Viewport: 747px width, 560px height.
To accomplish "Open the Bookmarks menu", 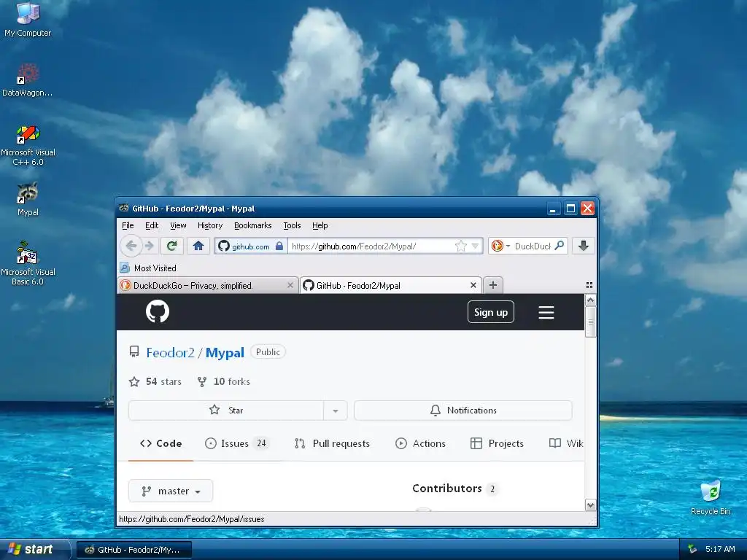I will [252, 225].
